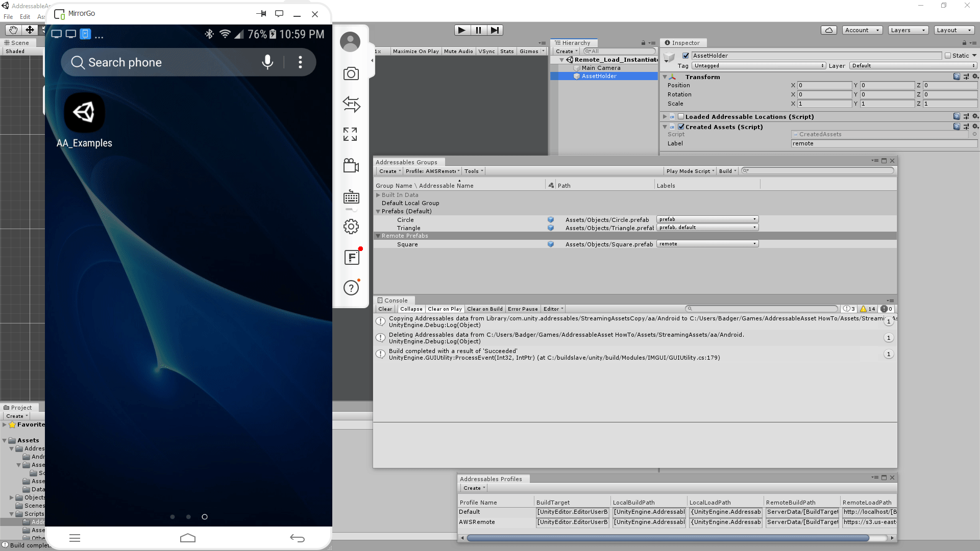
Task: Open the MirrorGo screen recorder icon
Action: coord(351,165)
